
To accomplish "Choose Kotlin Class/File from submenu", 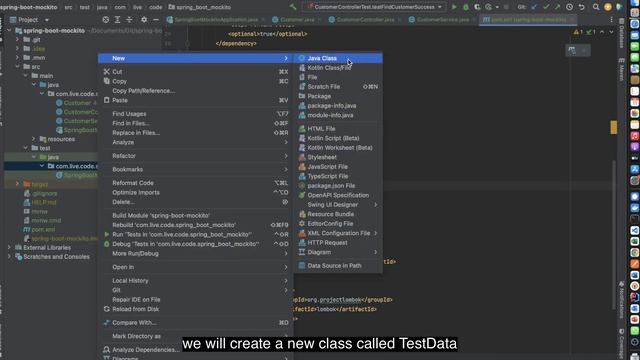I will (338, 68).
